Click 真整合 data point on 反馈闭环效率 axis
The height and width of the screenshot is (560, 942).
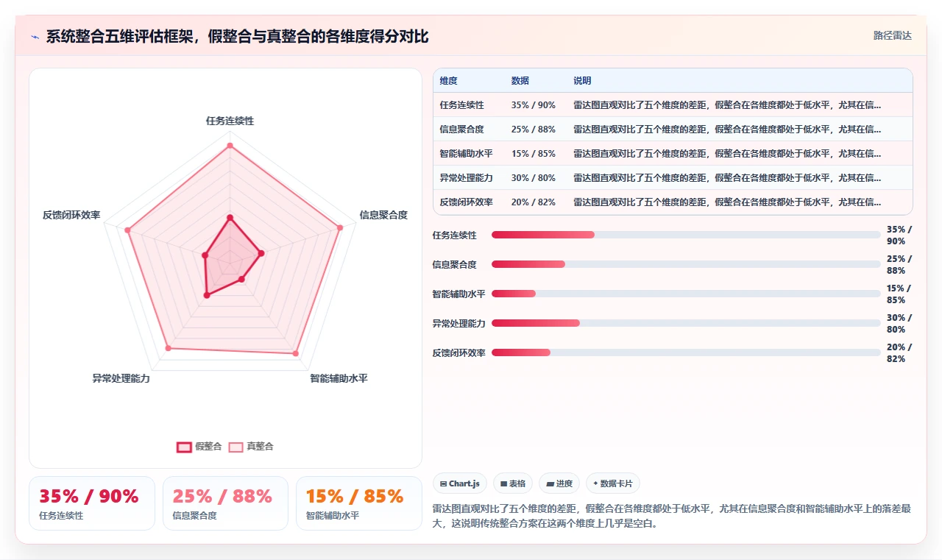click(x=127, y=230)
